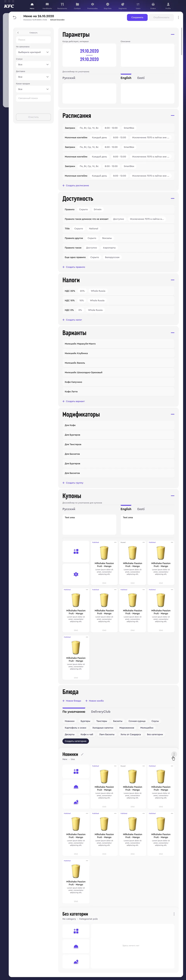Open the Content folder section
This screenshot has height=980, width=186.
tap(77, 6)
